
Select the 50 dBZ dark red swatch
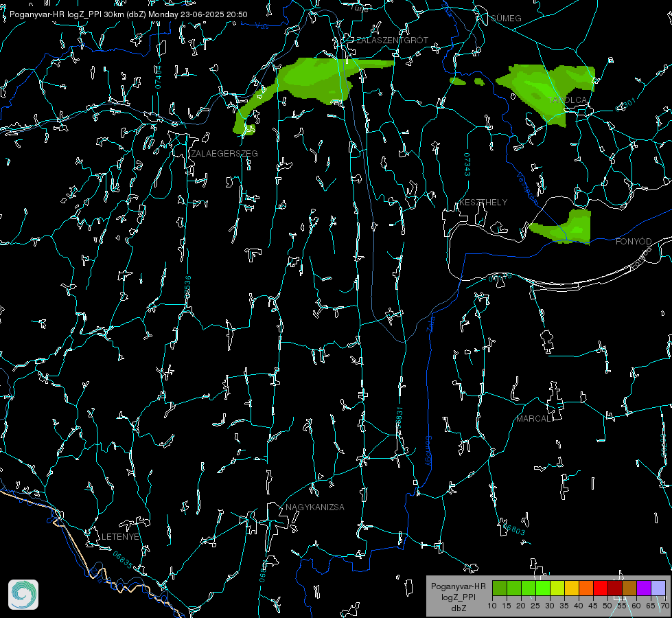[x=614, y=588]
